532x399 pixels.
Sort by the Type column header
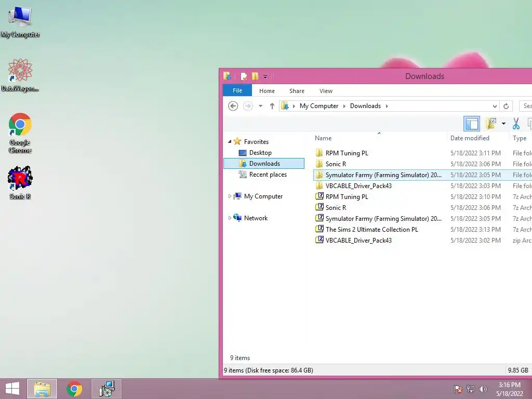(521, 138)
